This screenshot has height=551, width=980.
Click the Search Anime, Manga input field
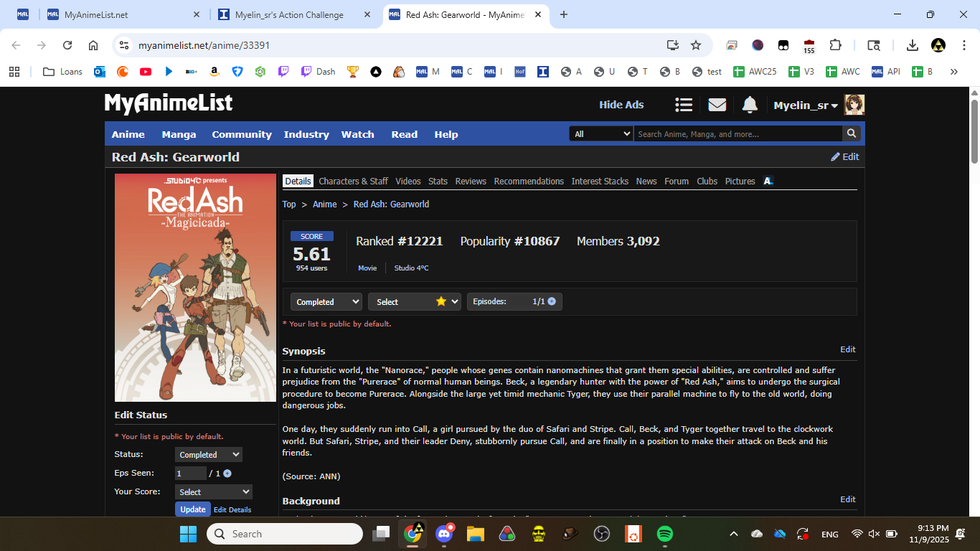(x=738, y=133)
